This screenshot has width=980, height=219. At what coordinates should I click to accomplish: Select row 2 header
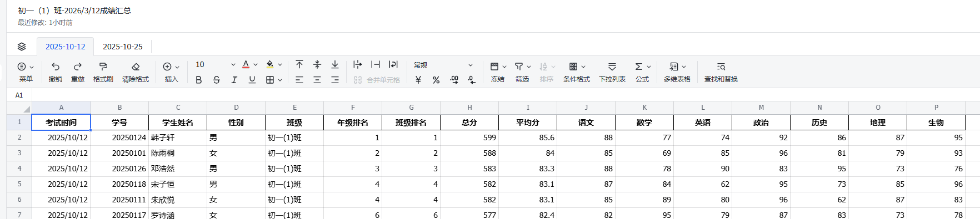[19, 137]
